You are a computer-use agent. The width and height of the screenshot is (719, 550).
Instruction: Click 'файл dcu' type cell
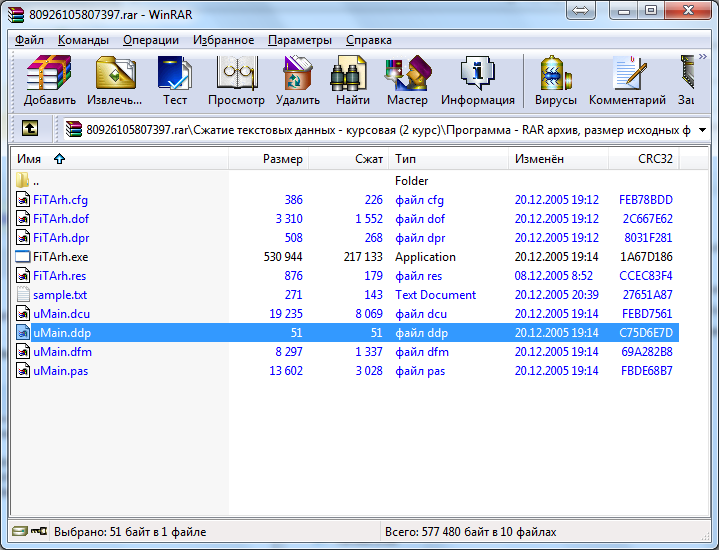(x=421, y=314)
